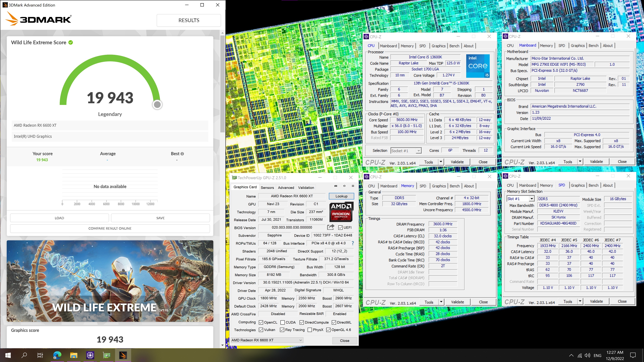Click the network icon in system tray
Screen dimensions: 644x362
coord(579,355)
